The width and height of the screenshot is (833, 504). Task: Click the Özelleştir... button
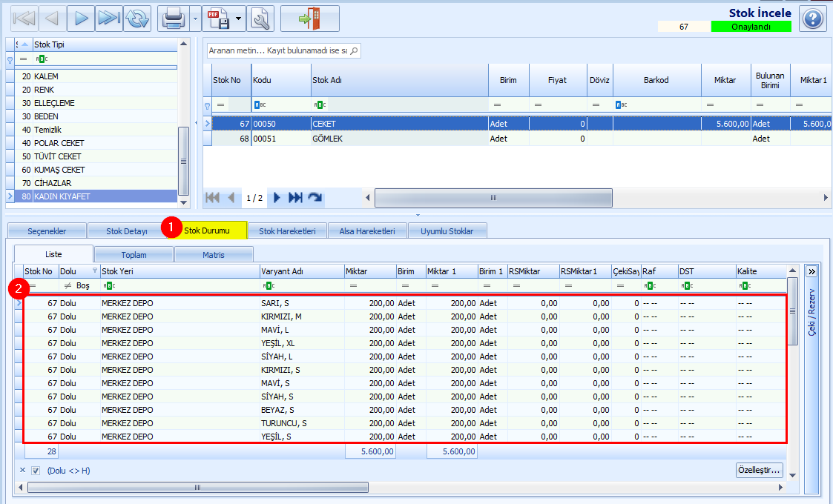[x=759, y=470]
